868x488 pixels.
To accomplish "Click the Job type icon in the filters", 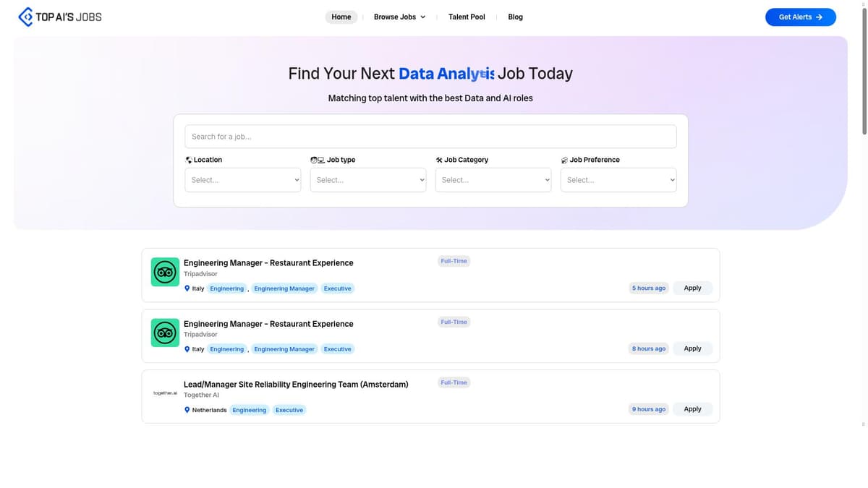I will (317, 159).
